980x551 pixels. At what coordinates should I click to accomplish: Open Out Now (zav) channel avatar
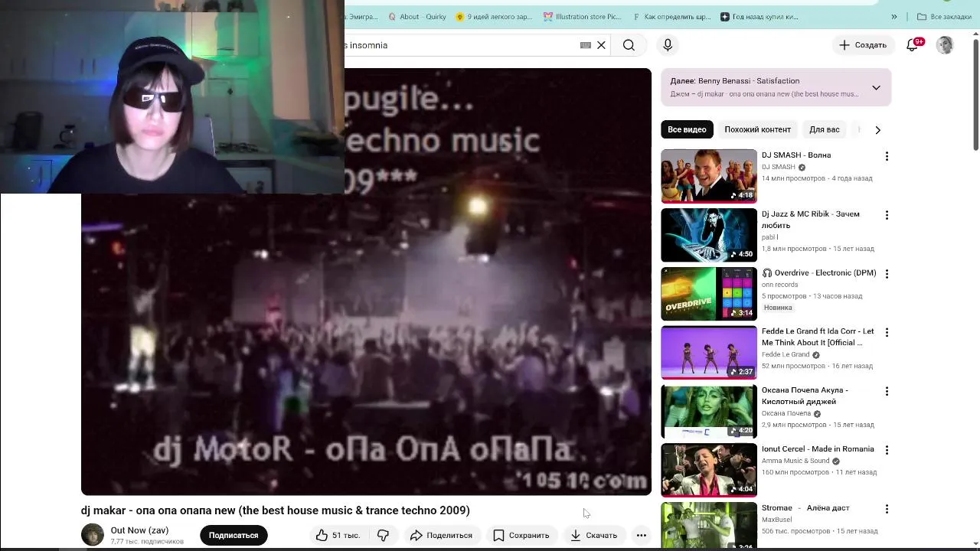click(93, 534)
